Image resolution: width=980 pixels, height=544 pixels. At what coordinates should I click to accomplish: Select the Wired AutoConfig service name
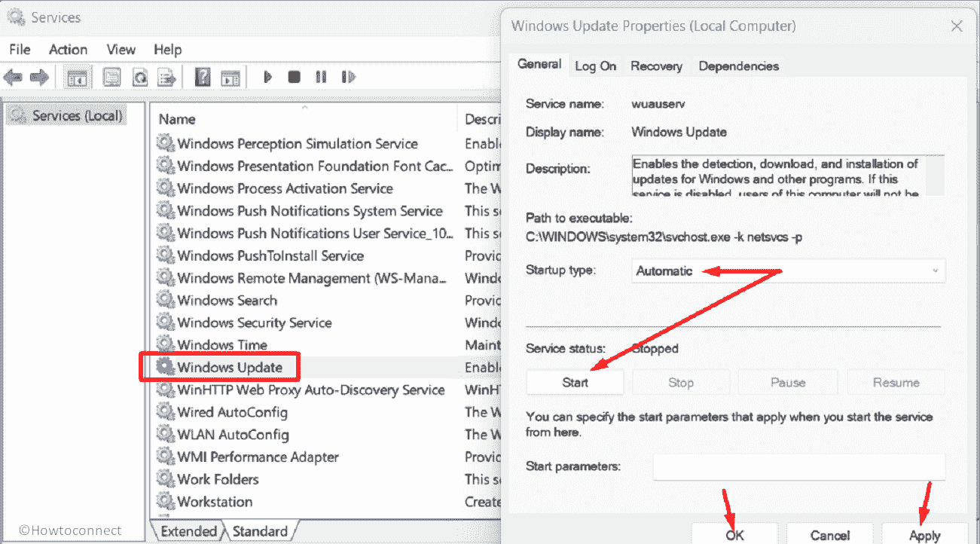pos(232,412)
